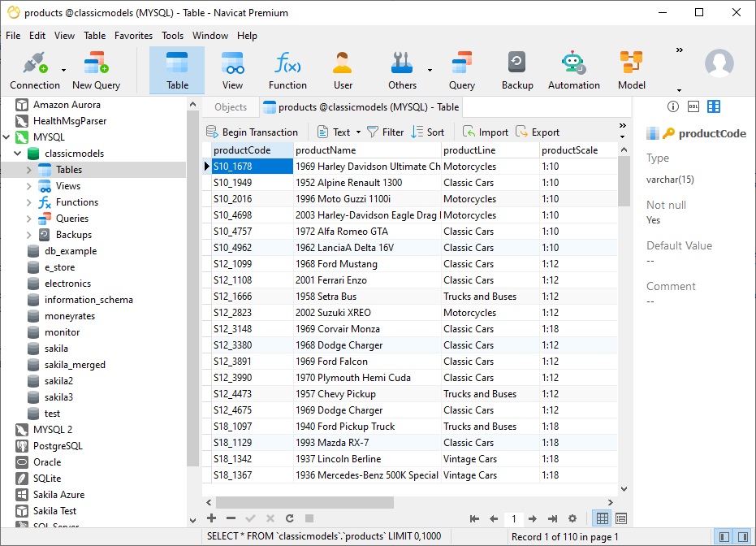The width and height of the screenshot is (756, 546).
Task: Go to the next page of records
Action: pos(533,518)
